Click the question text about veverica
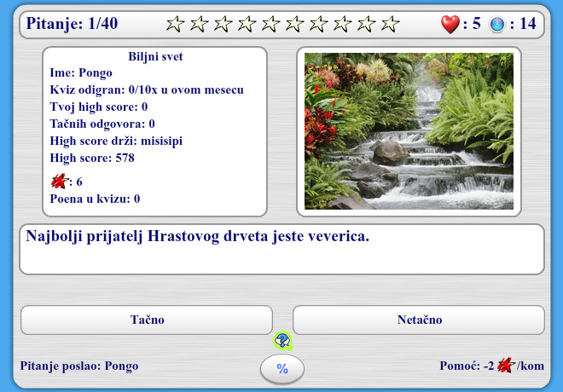This screenshot has width=563, height=392. 198,236
